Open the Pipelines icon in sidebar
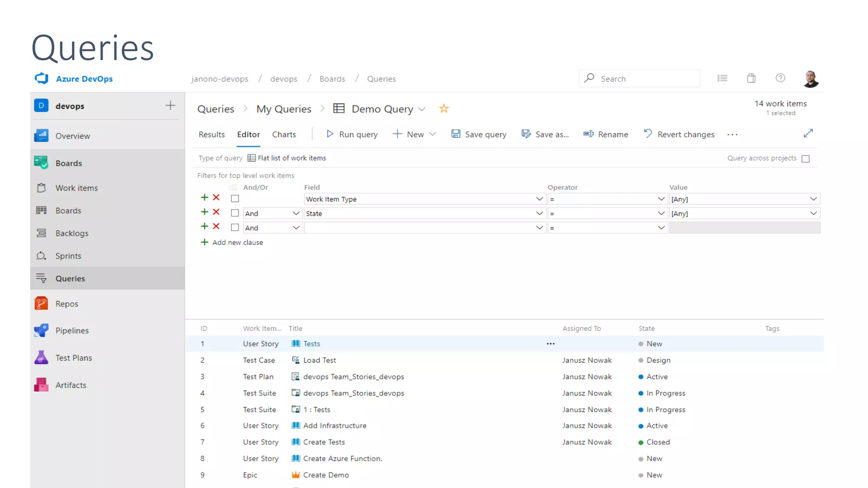Screen dimensions: 868x488 pyautogui.click(x=41, y=330)
